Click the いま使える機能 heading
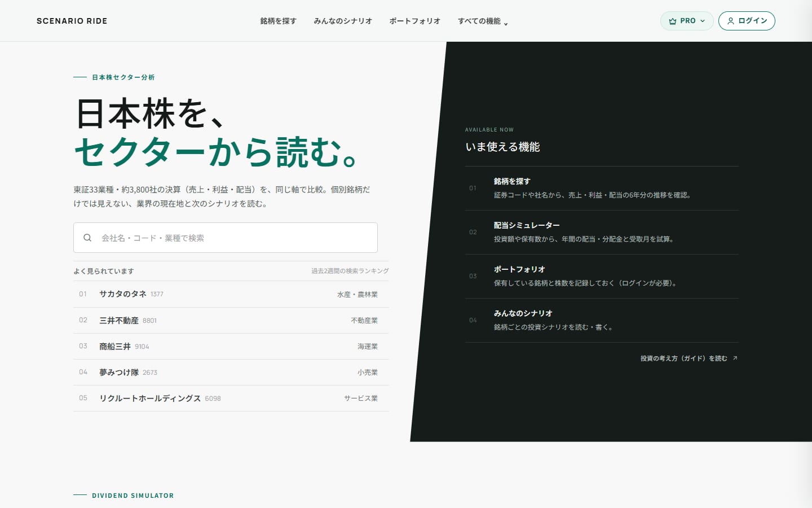Viewport: 812px width, 508px height. click(x=502, y=147)
